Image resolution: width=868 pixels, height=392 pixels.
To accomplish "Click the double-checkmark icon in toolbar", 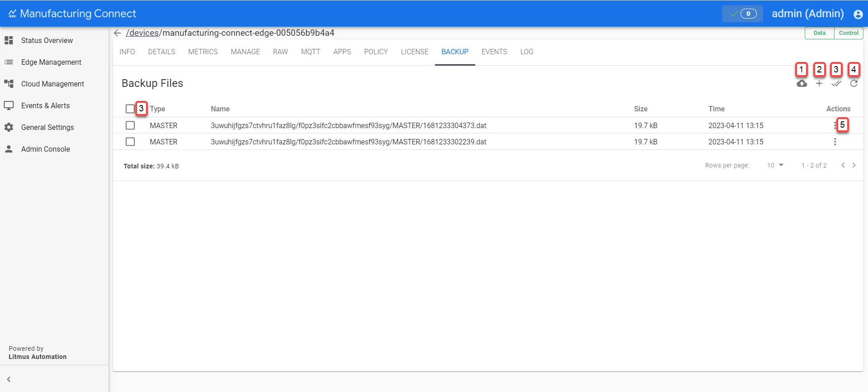I will [x=836, y=84].
